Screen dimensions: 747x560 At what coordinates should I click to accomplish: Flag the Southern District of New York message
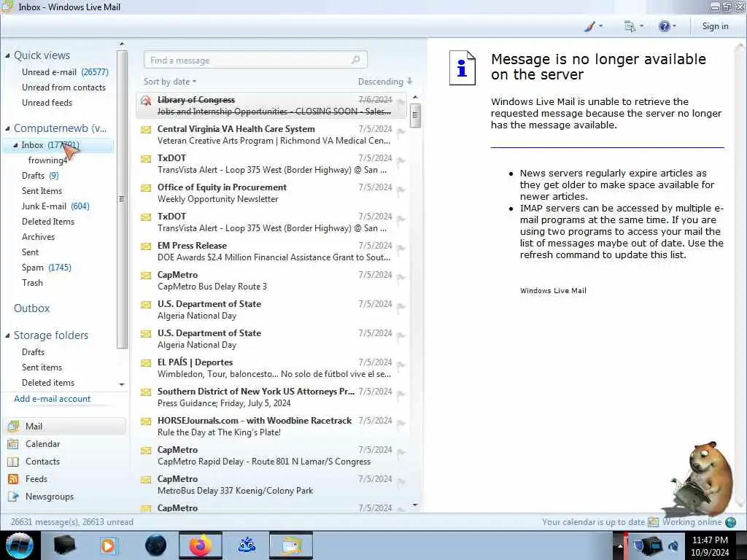tap(400, 394)
